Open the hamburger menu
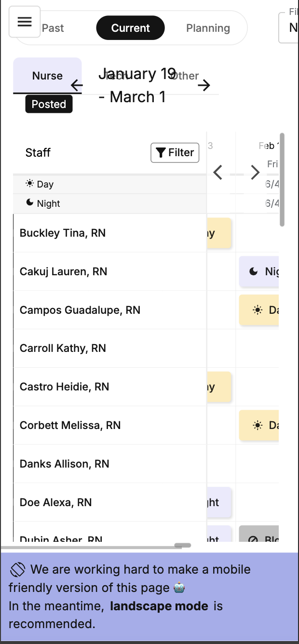Image resolution: width=299 pixels, height=644 pixels. tap(25, 22)
